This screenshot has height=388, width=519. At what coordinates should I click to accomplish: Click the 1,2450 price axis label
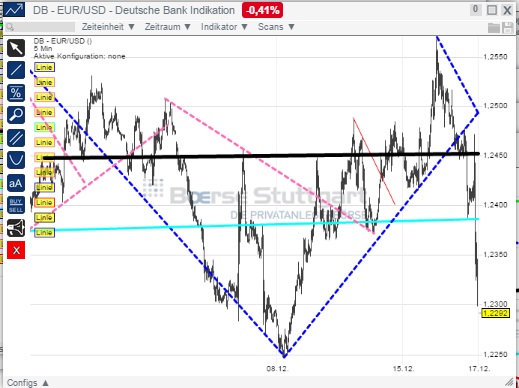pyautogui.click(x=495, y=155)
